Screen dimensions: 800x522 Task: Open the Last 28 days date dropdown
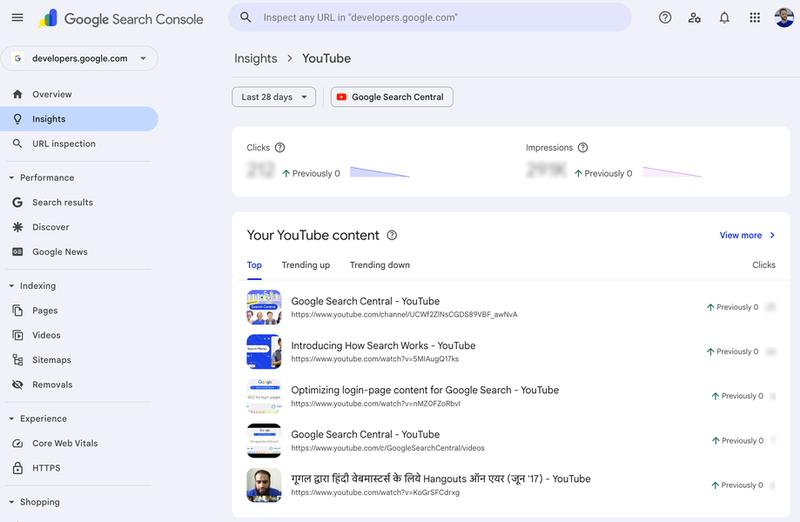274,97
